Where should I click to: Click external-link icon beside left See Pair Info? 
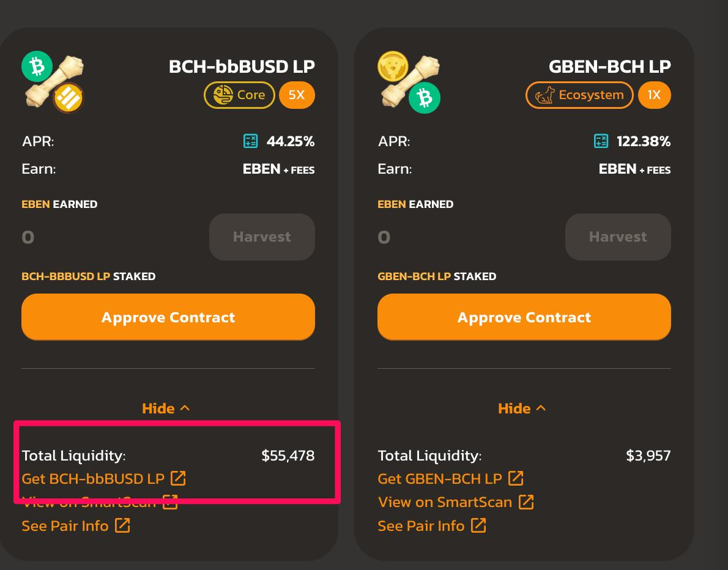tap(122, 525)
